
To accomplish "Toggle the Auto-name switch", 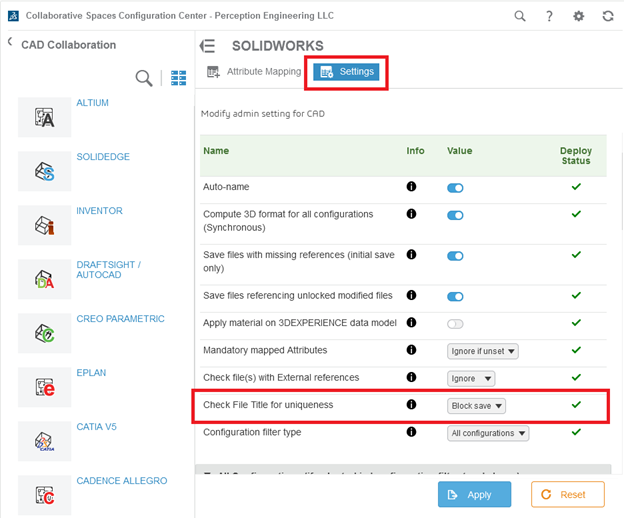I will pos(455,188).
